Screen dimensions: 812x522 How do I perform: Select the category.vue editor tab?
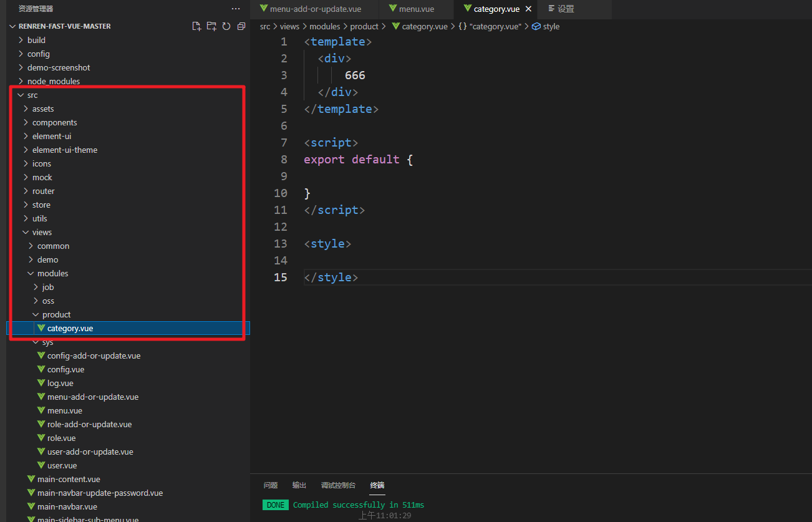click(x=496, y=9)
